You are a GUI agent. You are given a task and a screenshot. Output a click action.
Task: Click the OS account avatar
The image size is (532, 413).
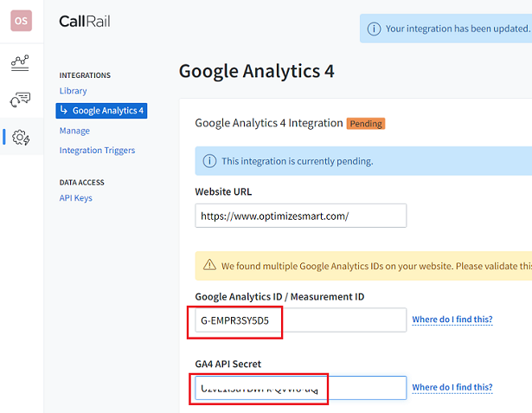click(x=21, y=21)
